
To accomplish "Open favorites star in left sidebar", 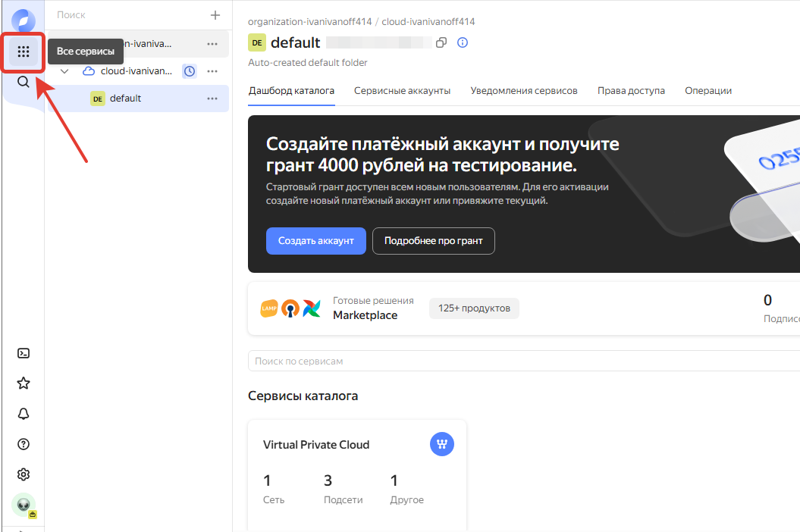I will click(24, 383).
